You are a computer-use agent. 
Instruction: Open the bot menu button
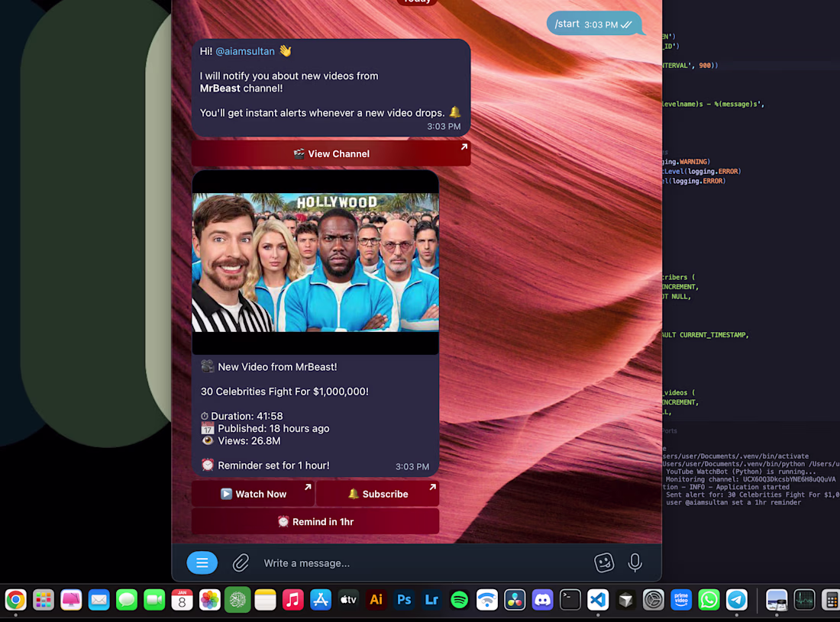pos(202,562)
